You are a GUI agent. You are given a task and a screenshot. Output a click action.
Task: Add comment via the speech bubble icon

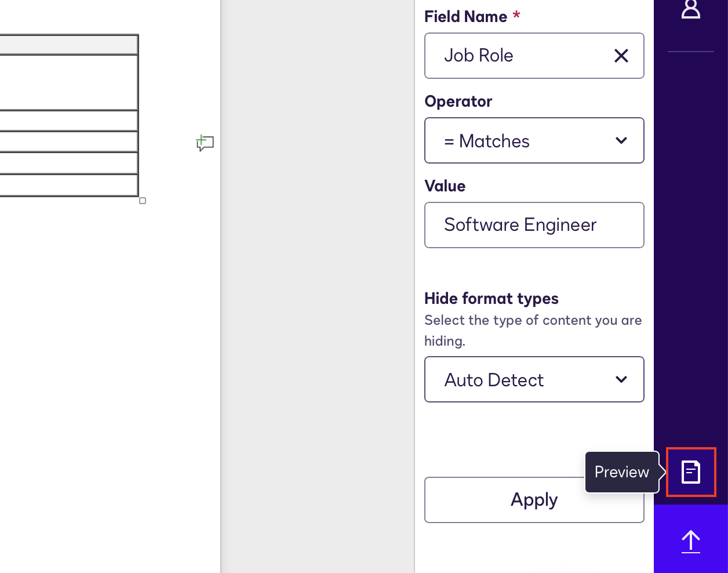(205, 143)
